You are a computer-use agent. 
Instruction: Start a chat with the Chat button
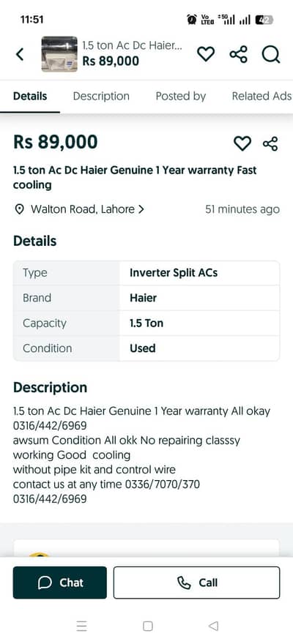pos(60,583)
